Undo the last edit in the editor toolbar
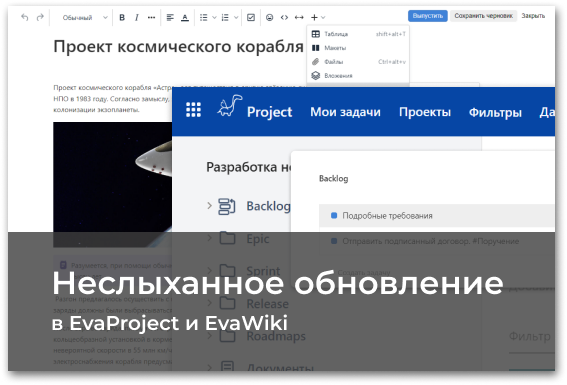Image resolution: width=567 pixels, height=385 pixels. click(x=25, y=17)
